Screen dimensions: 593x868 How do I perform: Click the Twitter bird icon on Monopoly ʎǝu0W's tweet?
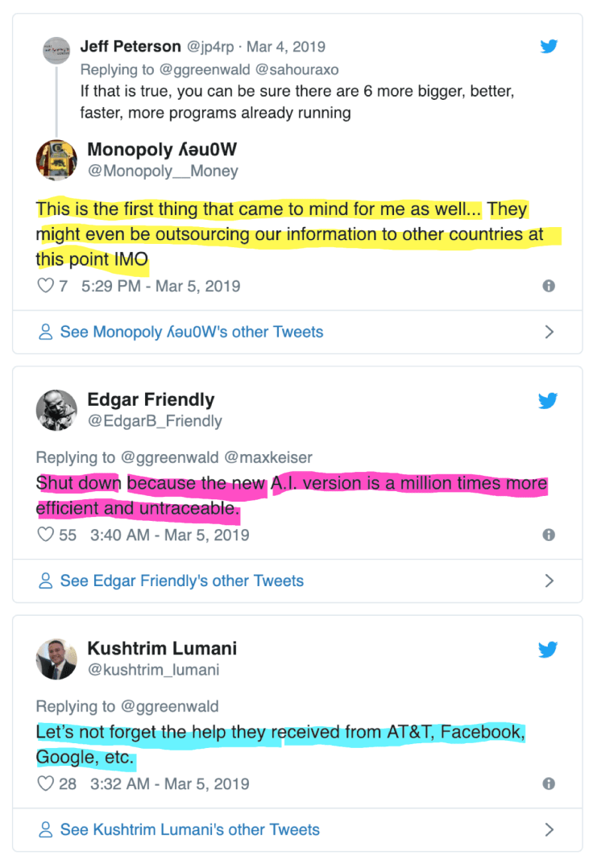pos(549,47)
